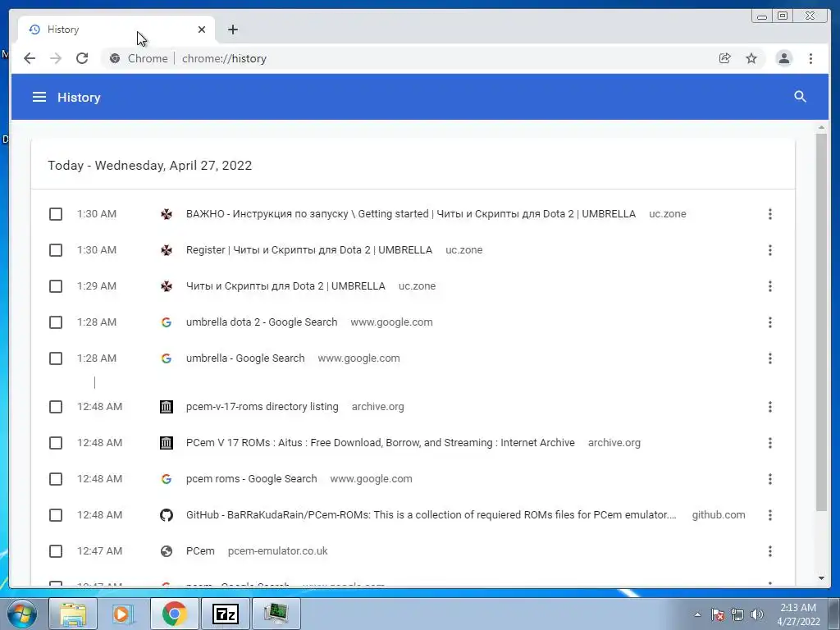This screenshot has height=630, width=840.
Task: Click the network tray icon
Action: click(x=737, y=614)
